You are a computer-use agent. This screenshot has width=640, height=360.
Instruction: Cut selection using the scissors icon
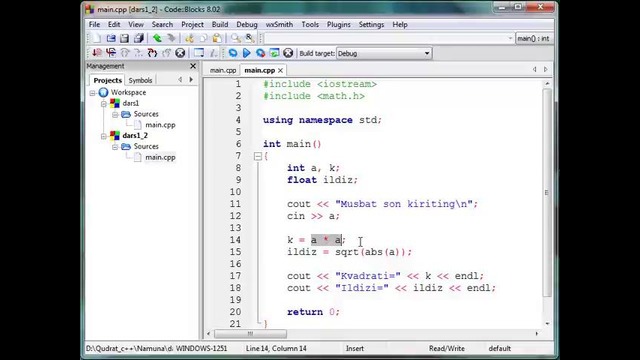coord(189,38)
